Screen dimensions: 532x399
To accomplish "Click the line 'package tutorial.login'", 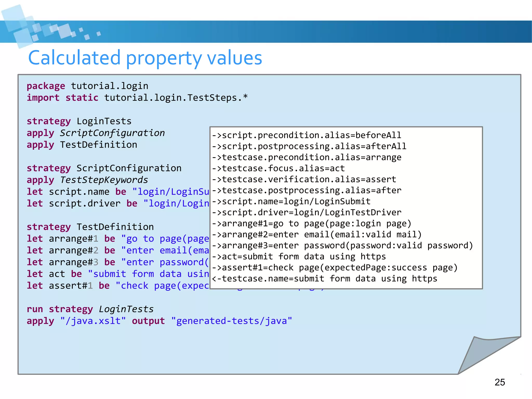I will coord(88,86).
